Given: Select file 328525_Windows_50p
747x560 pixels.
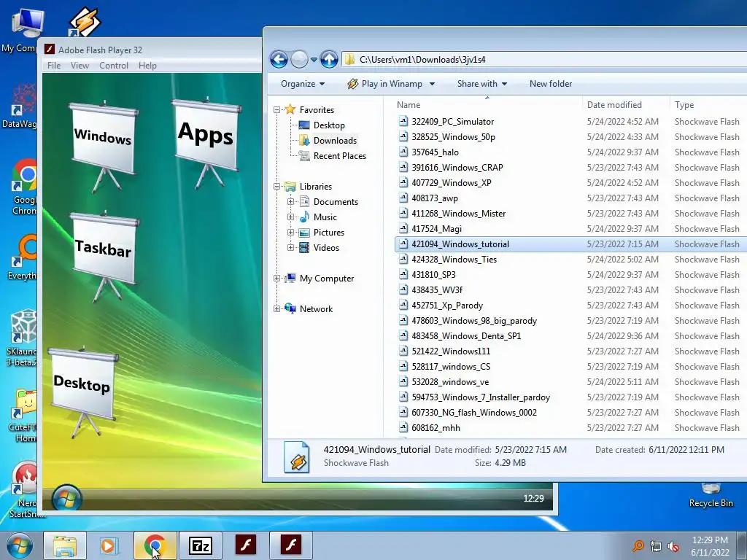Looking at the screenshot, I should pos(454,137).
